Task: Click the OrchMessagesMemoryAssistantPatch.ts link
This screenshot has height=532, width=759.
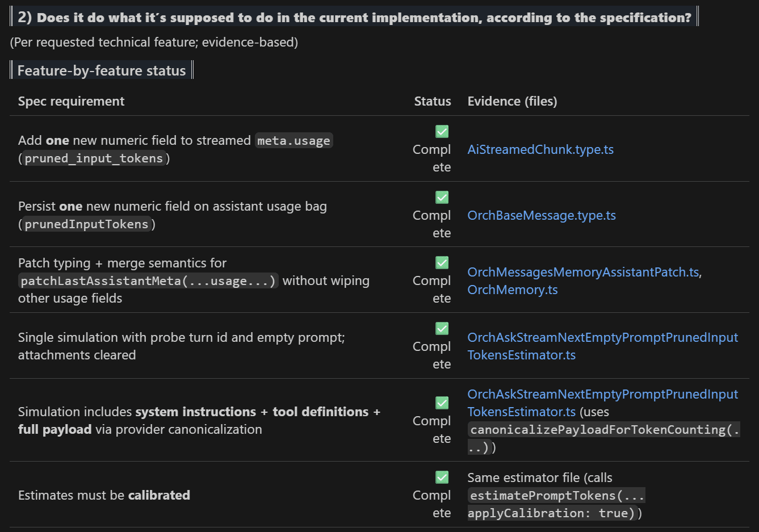Action: coord(584,272)
